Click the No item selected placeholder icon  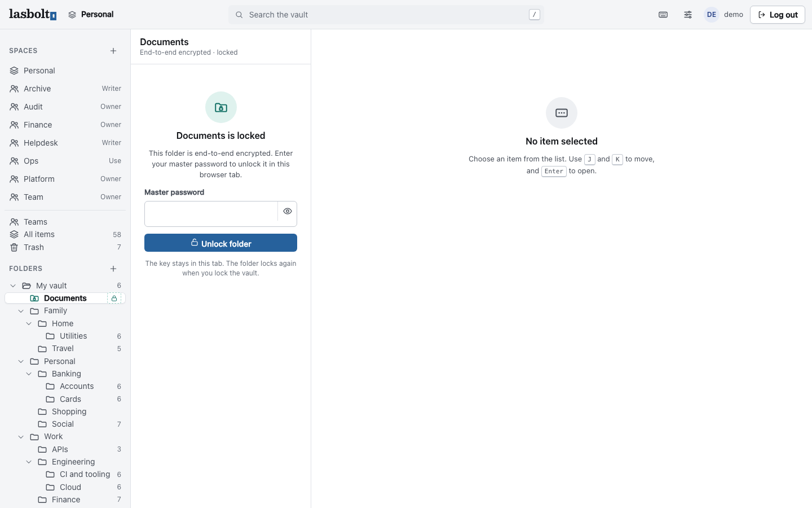pos(562,113)
